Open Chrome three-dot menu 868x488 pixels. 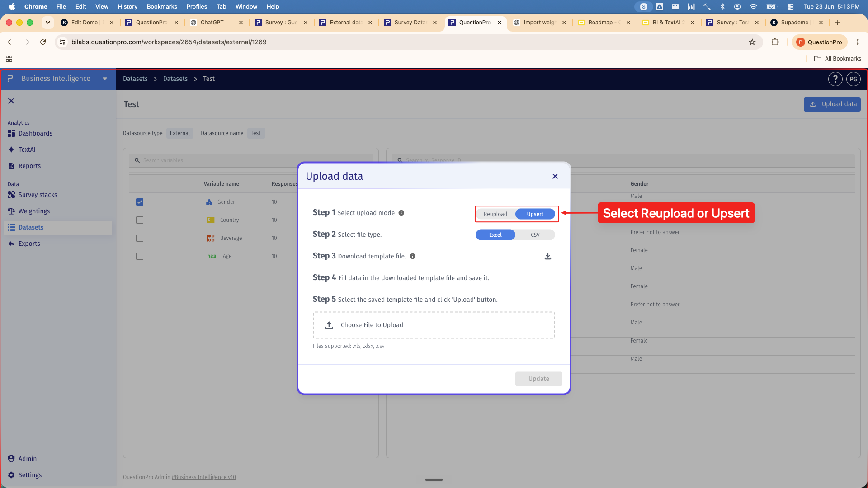(858, 42)
